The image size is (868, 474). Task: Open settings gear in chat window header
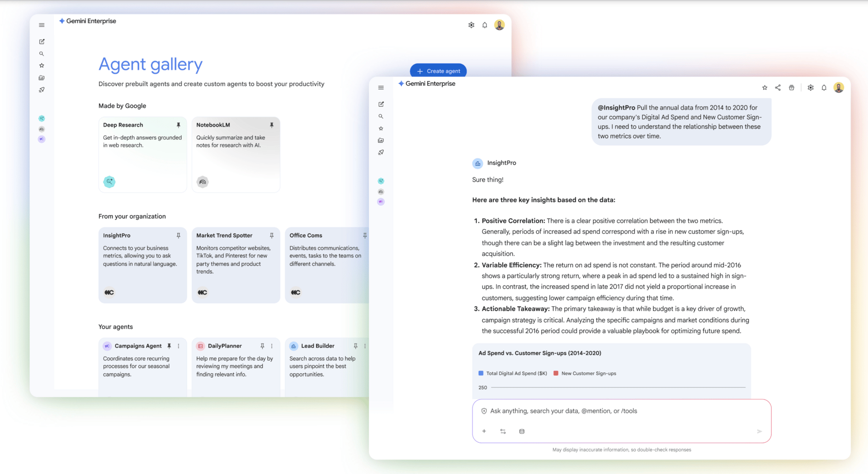pyautogui.click(x=811, y=88)
